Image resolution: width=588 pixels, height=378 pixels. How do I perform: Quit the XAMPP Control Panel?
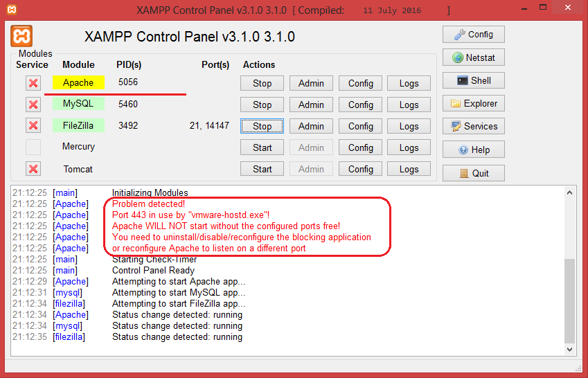click(474, 173)
